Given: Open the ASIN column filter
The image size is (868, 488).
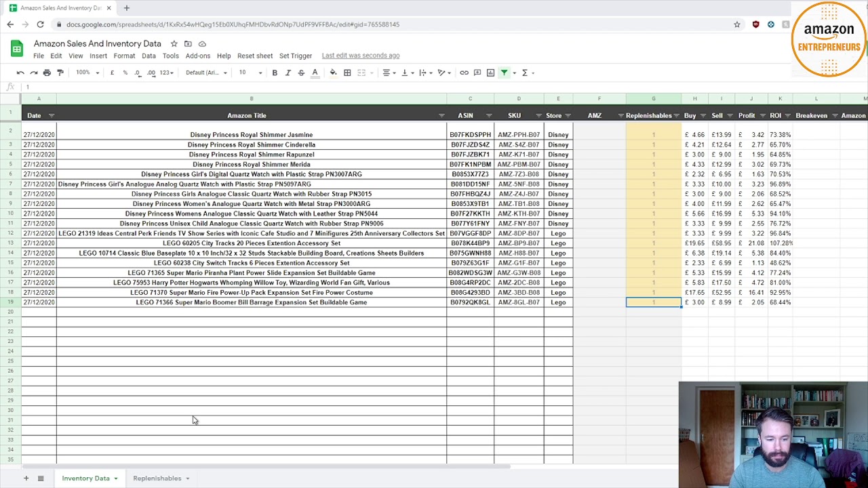Looking at the screenshot, I should pos(489,116).
